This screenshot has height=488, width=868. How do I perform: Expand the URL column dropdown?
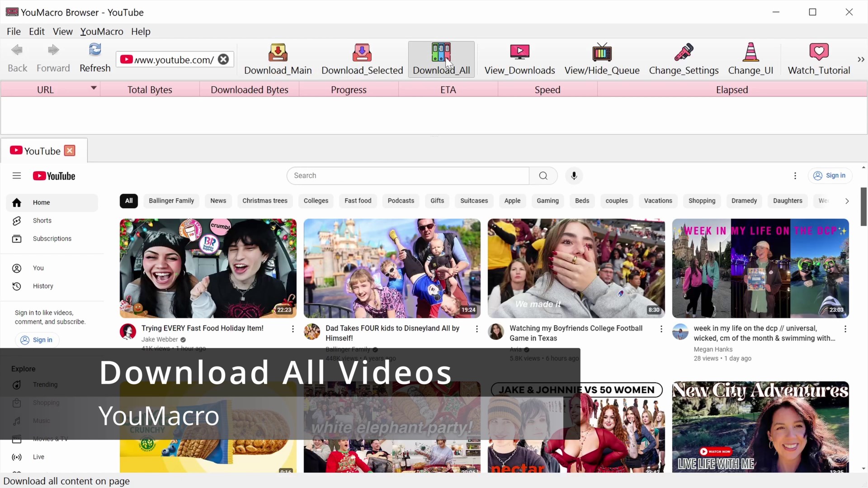tap(94, 89)
